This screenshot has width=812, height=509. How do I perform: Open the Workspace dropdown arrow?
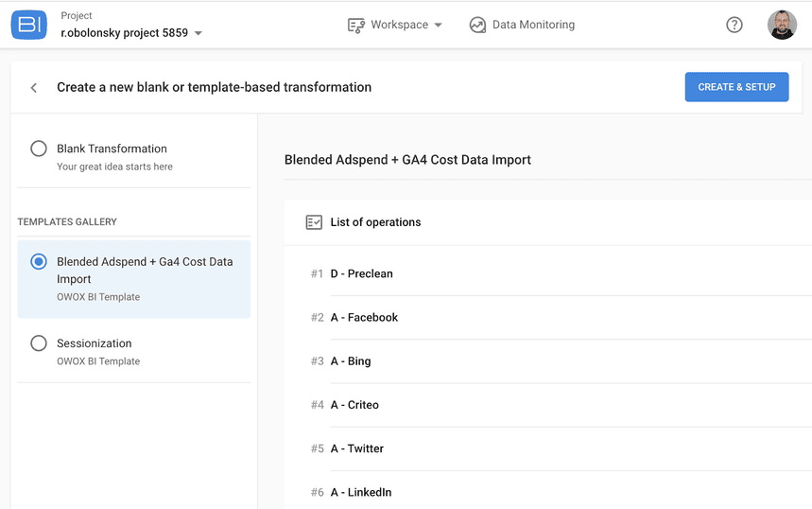click(439, 26)
